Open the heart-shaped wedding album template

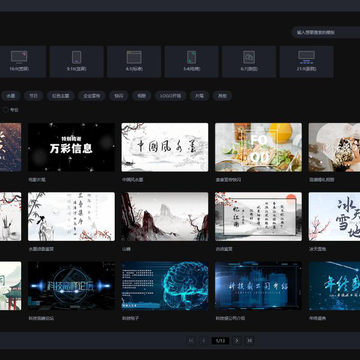(334, 147)
